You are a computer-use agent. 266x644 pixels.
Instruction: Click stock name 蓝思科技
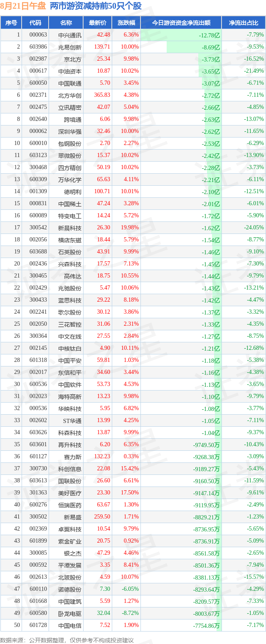70,300
